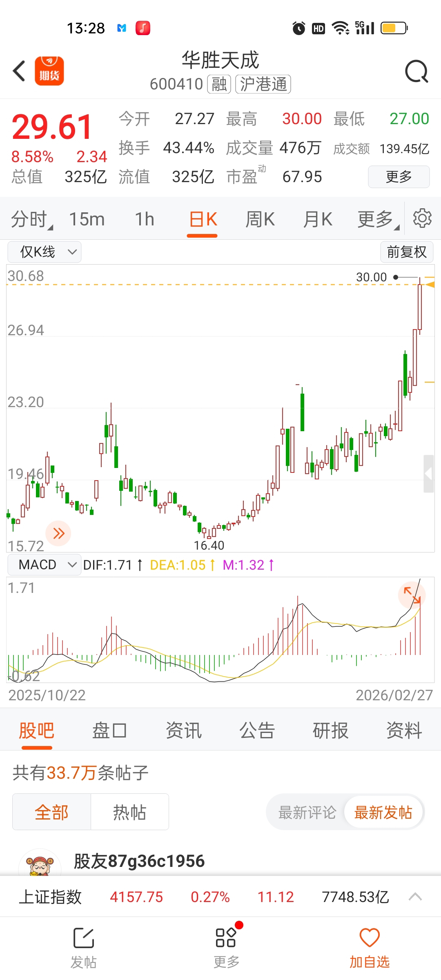The image size is (441, 980).
Task: Select the 日K chart tab
Action: coord(203,219)
